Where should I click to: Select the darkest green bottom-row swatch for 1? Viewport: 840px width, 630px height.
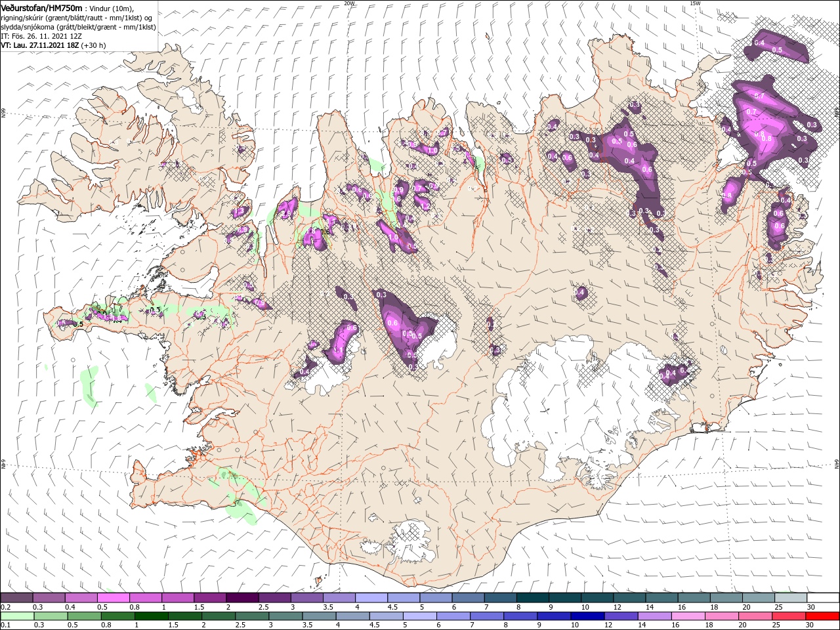click(152, 616)
